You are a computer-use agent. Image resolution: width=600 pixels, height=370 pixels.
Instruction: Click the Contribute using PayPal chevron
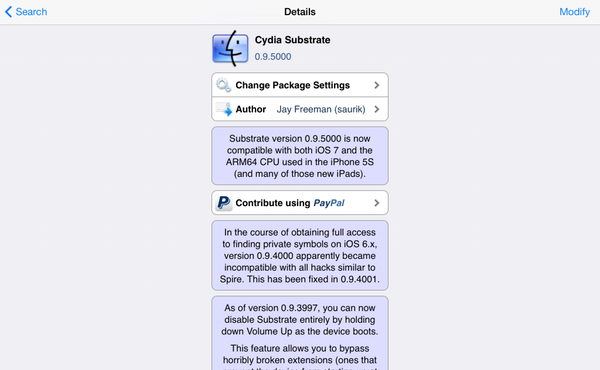pos(377,203)
